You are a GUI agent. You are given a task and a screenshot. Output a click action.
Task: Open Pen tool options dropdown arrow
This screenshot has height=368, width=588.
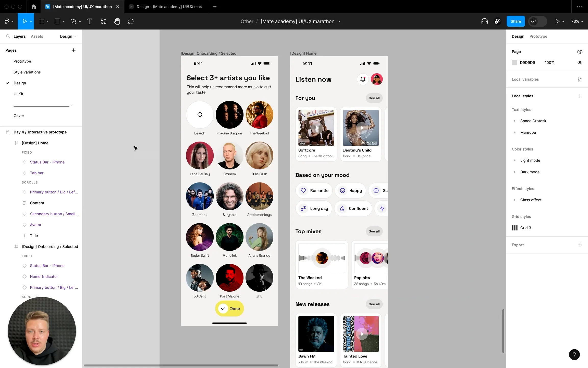(x=80, y=21)
